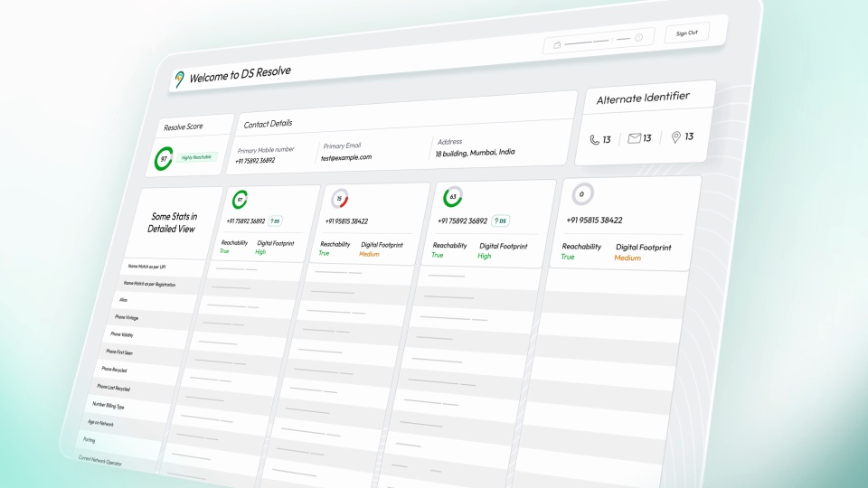Click the wallet icon in the top bar
Image resolution: width=868 pixels, height=488 pixels.
pyautogui.click(x=557, y=45)
